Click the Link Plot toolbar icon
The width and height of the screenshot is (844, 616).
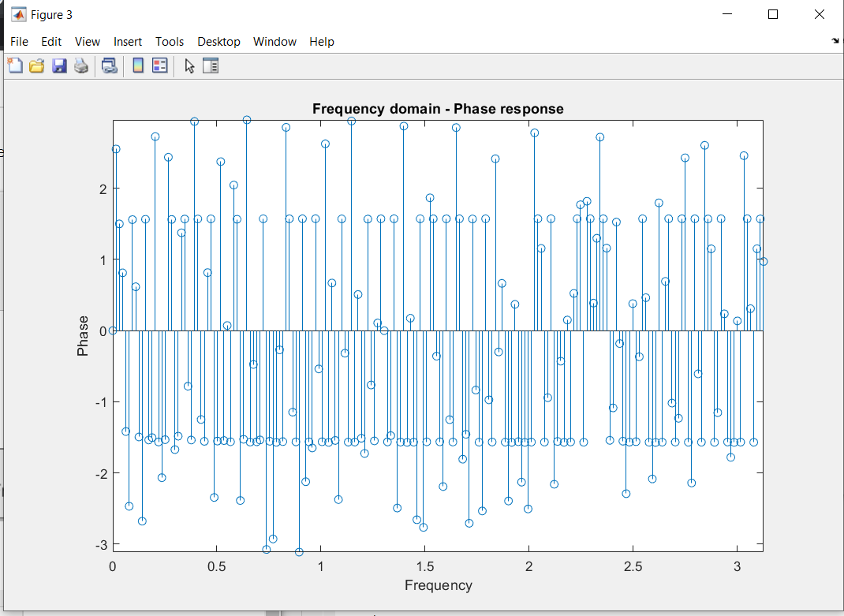109,66
